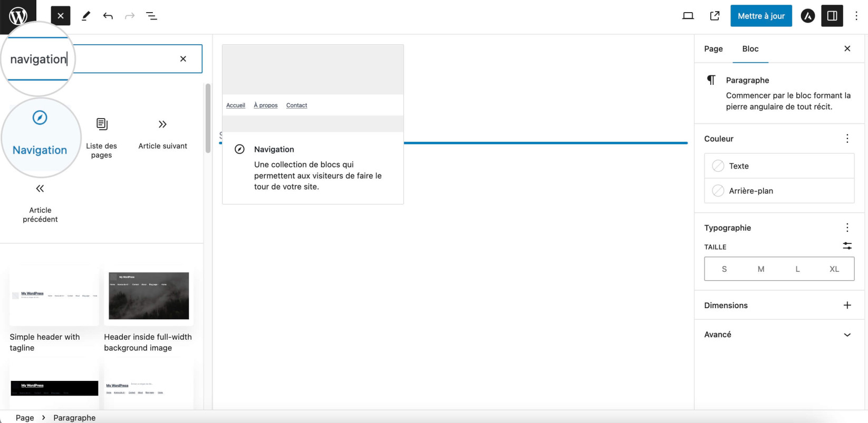Open Dimensions options with plus icon
The width and height of the screenshot is (868, 423).
847,305
